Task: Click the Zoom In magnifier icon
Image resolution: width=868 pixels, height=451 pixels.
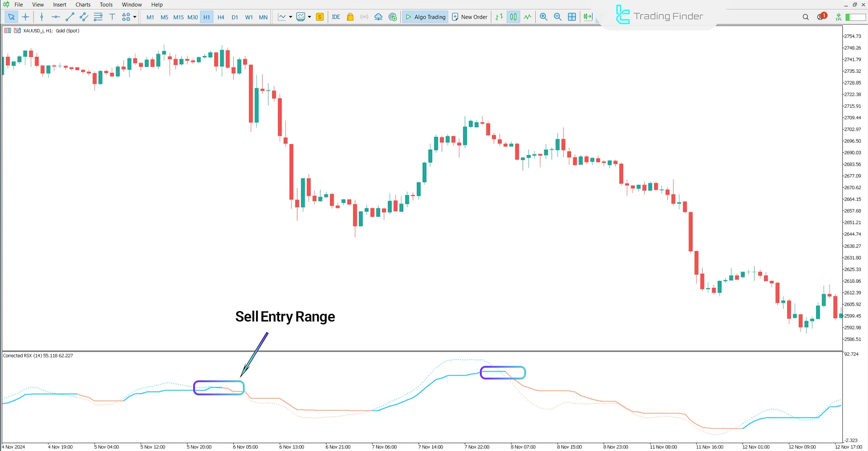Action: [x=544, y=17]
